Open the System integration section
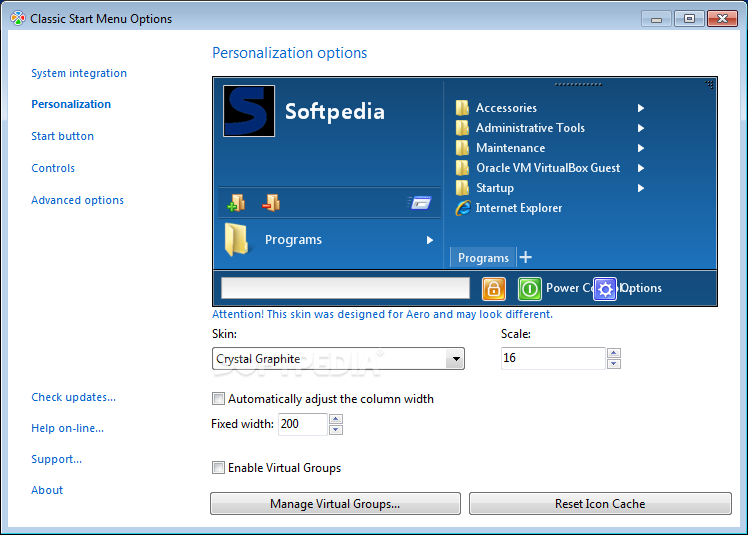Screen dimensions: 748x535 pyautogui.click(x=79, y=73)
